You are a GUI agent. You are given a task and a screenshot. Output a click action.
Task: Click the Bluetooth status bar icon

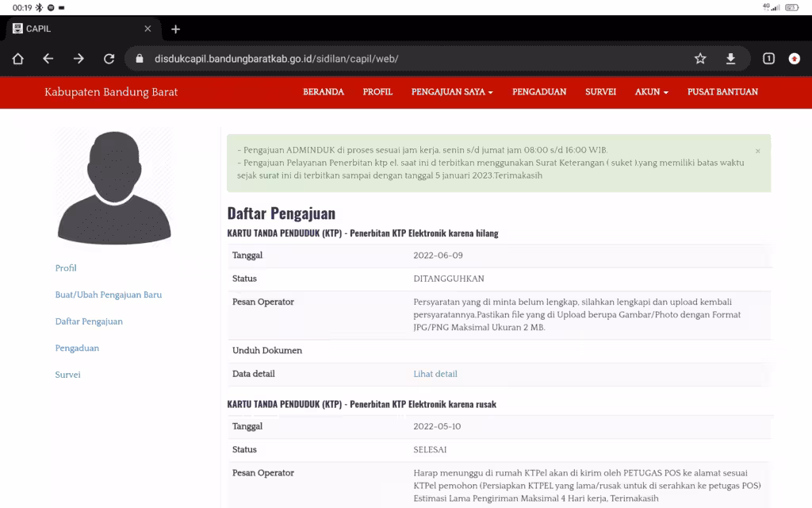[40, 8]
